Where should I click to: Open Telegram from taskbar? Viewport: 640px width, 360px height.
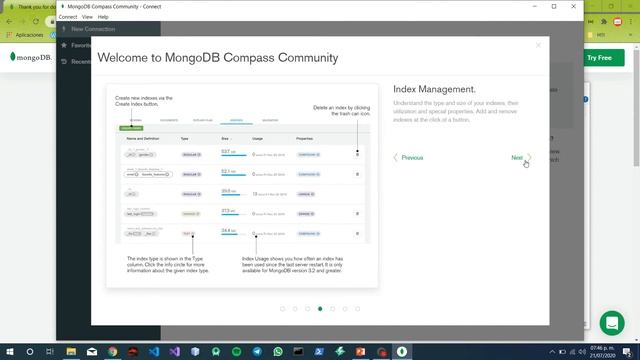point(257,351)
